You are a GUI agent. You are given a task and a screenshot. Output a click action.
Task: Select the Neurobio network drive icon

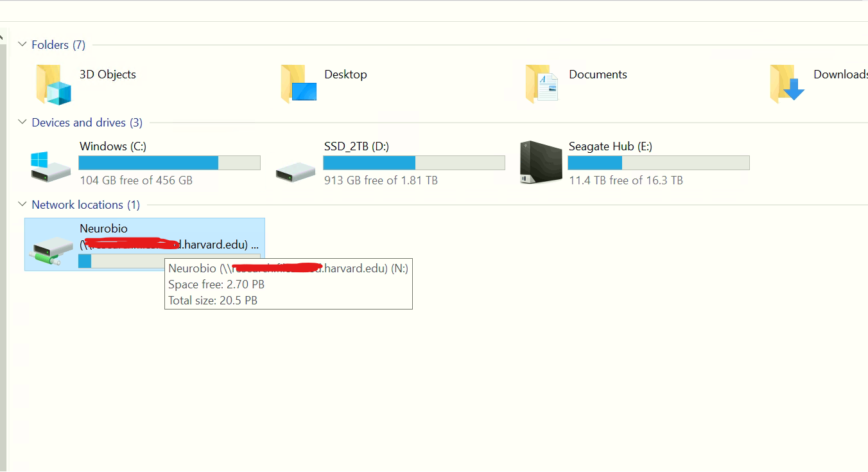51,251
